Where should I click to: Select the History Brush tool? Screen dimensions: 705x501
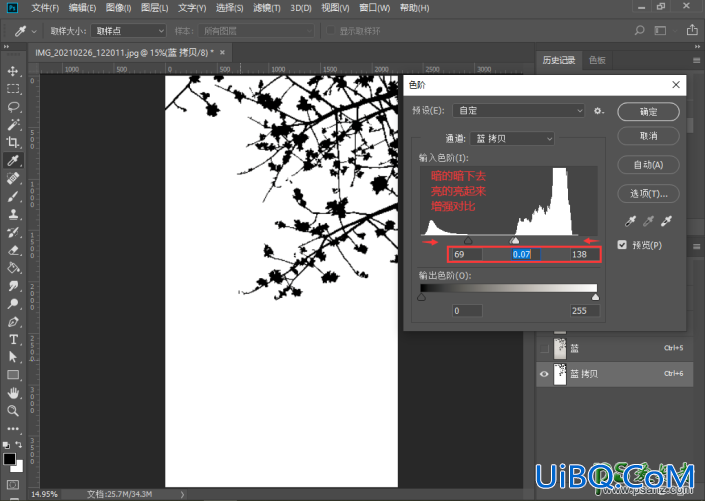[13, 232]
